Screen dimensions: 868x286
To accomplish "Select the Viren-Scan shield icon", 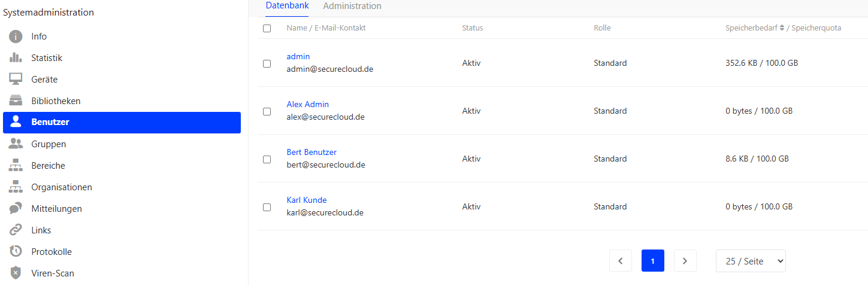I will [x=16, y=273].
